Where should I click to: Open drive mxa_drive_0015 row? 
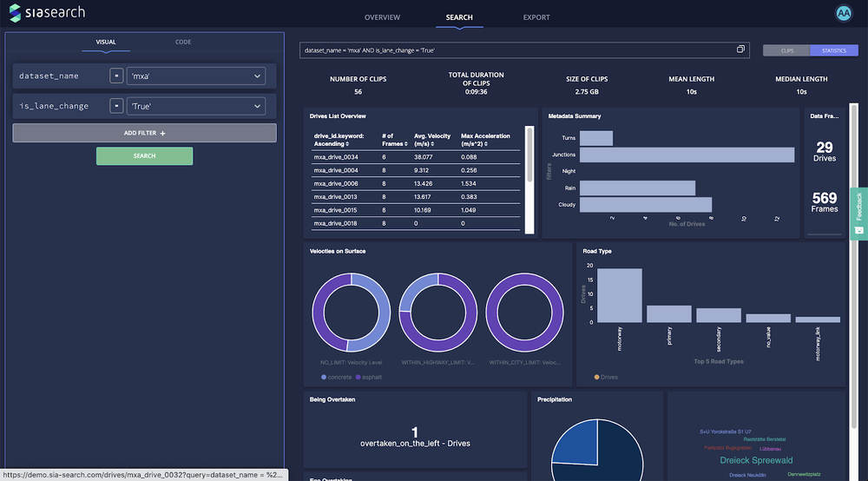416,210
